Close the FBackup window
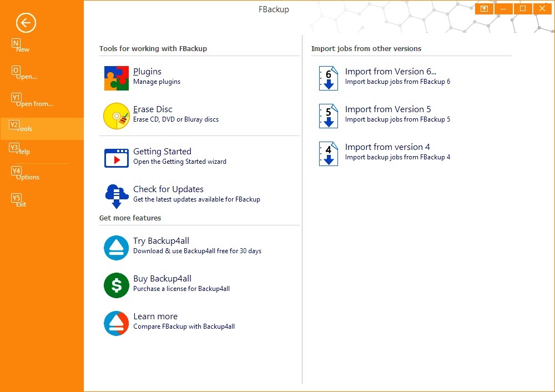This screenshot has width=555, height=392. point(542,9)
